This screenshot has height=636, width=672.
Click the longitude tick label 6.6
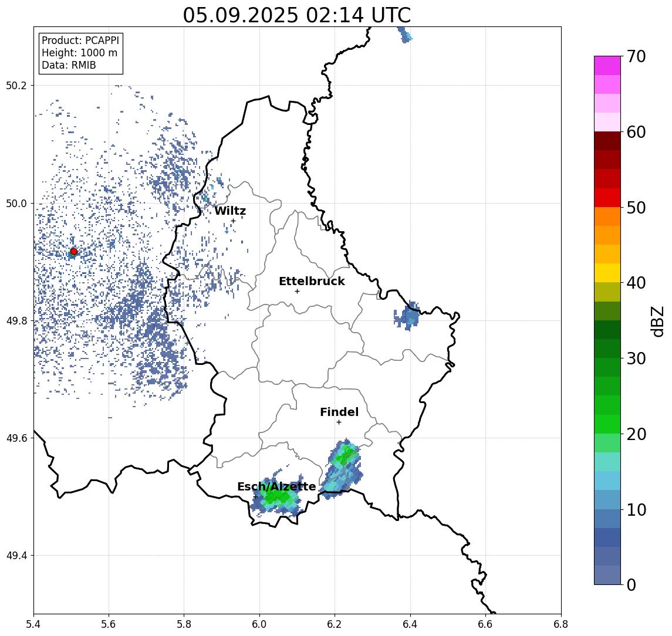pos(485,624)
